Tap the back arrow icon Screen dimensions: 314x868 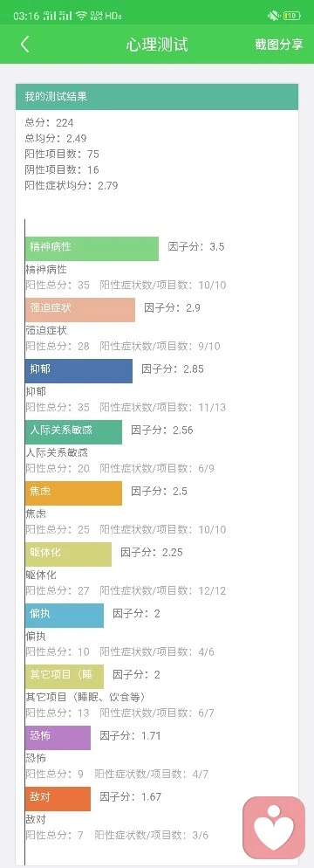(25, 45)
